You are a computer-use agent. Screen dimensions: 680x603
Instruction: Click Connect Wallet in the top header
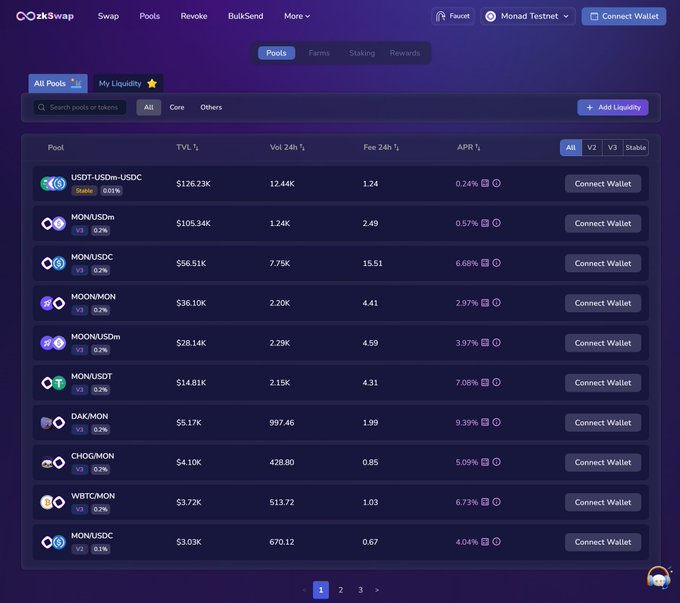click(x=624, y=16)
